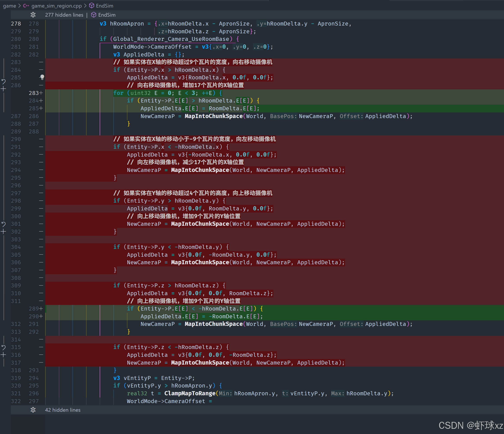Click unfold icon beside 42 hidden lines
This screenshot has height=434, width=504.
[33, 410]
